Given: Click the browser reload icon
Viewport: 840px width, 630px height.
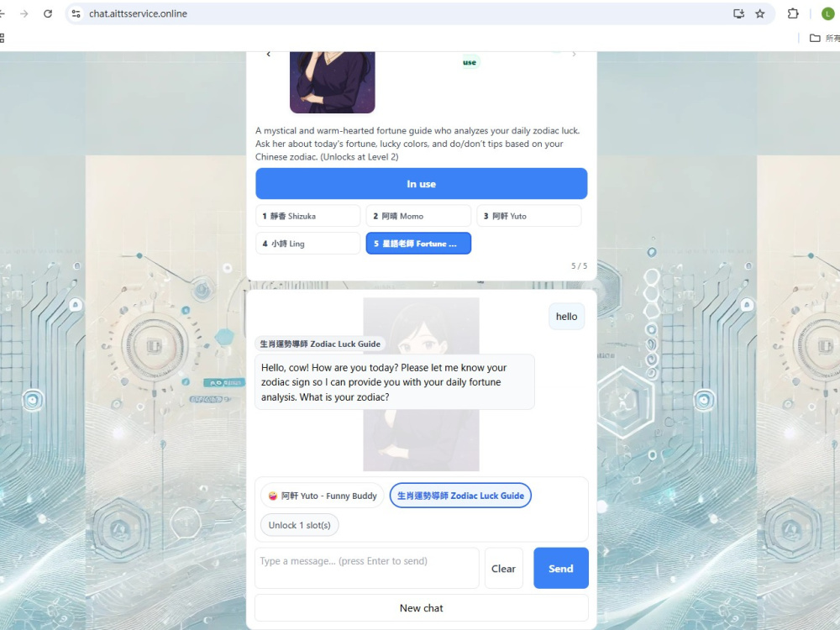Looking at the screenshot, I should click(48, 14).
